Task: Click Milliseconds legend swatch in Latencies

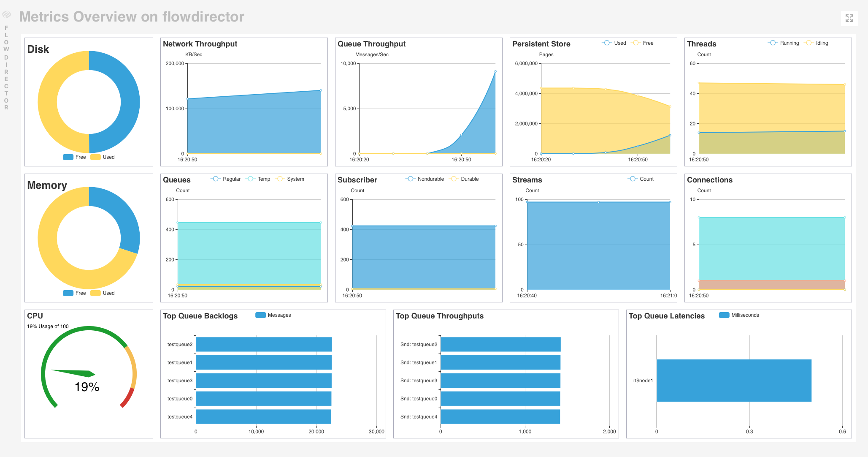Action: (x=724, y=315)
